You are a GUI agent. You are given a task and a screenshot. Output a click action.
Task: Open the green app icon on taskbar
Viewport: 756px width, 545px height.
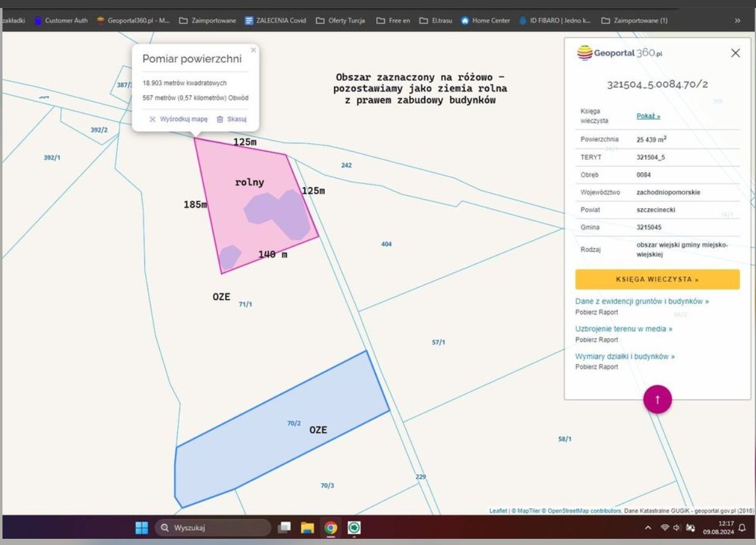point(354,528)
